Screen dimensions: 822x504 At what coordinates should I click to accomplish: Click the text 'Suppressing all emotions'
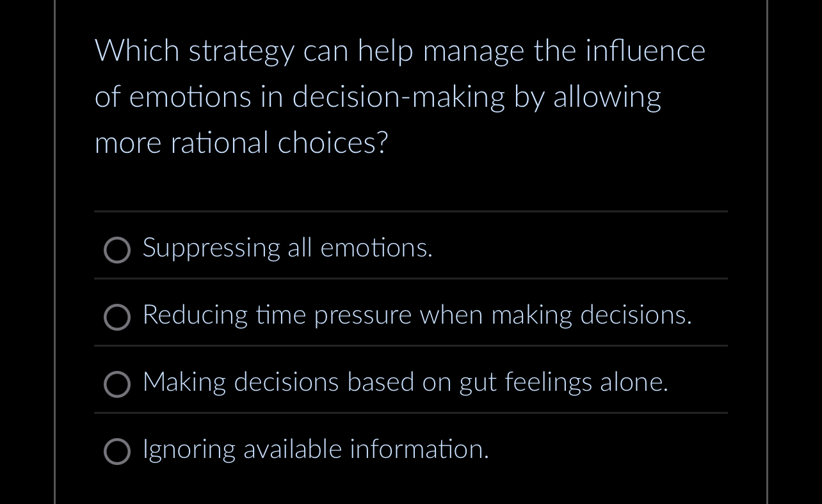tap(287, 248)
